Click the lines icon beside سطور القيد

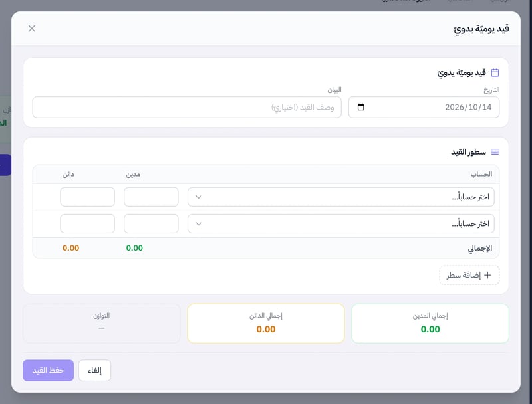[x=495, y=152]
